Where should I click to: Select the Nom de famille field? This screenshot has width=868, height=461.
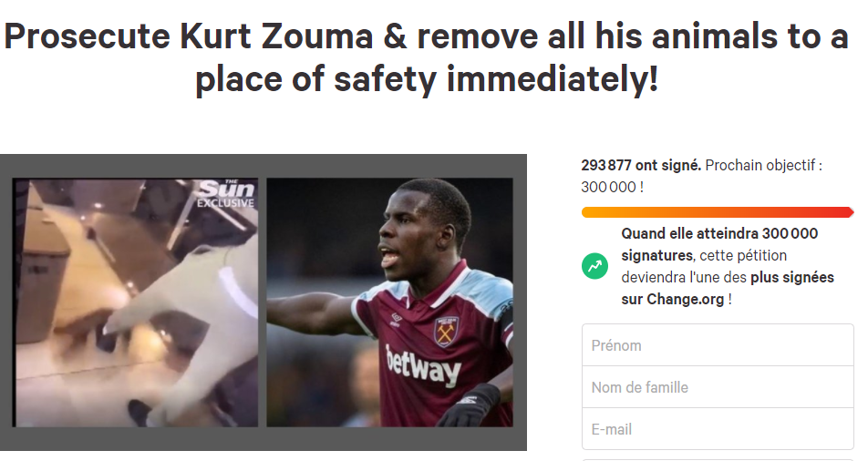[718, 387]
